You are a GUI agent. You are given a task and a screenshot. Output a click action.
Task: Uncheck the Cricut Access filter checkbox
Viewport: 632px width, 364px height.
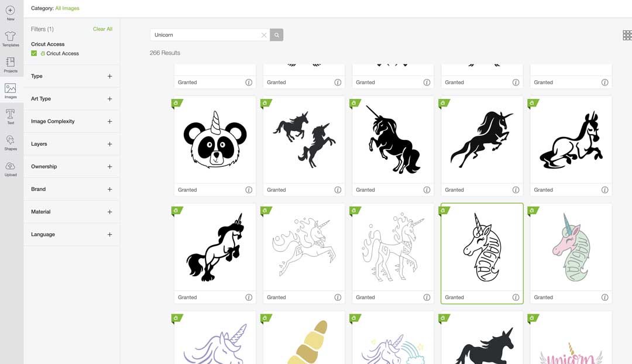coord(34,53)
